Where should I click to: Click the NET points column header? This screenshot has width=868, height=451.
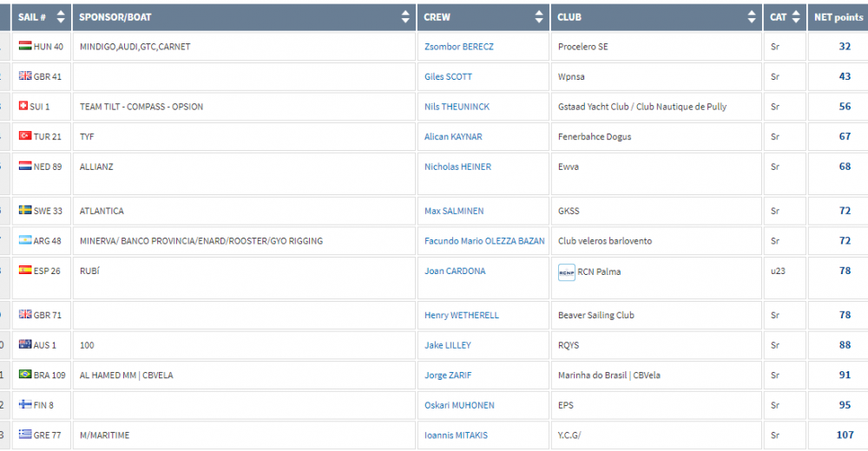tap(838, 16)
